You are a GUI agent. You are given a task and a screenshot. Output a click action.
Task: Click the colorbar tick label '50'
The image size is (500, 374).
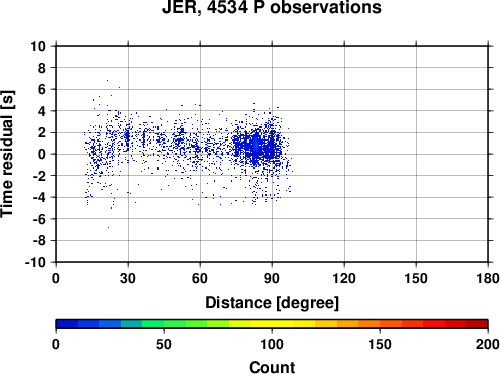point(164,344)
